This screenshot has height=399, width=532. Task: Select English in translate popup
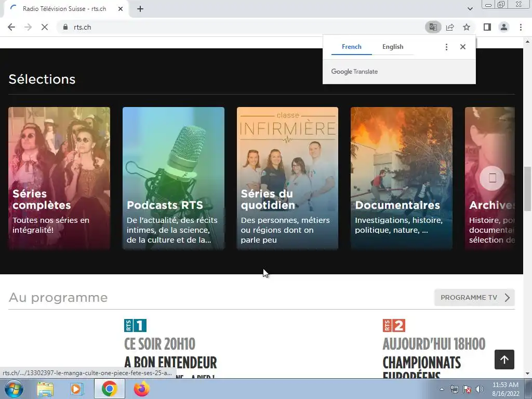pyautogui.click(x=393, y=47)
